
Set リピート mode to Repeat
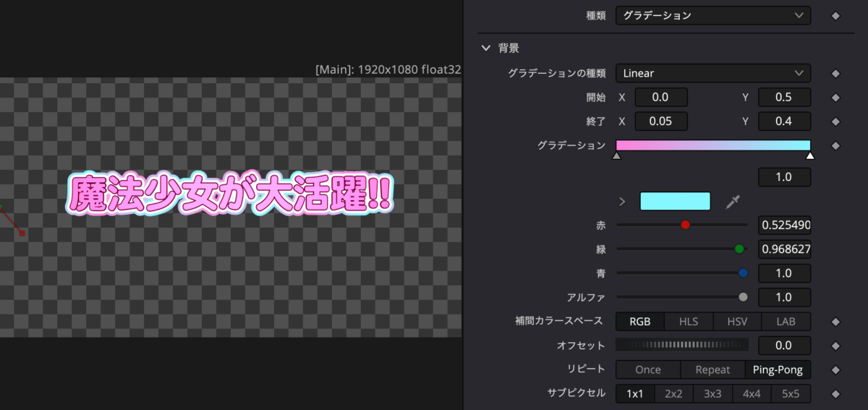click(x=712, y=370)
